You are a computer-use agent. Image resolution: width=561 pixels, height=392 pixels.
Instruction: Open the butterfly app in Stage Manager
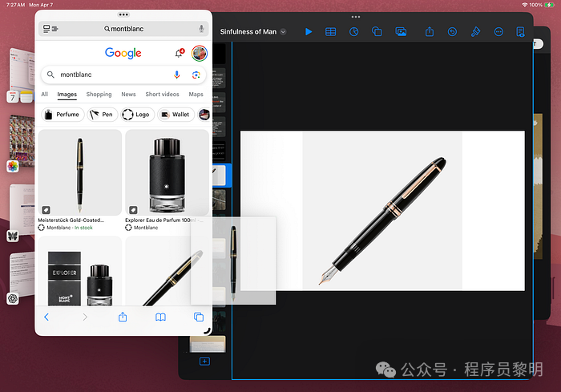(13, 236)
